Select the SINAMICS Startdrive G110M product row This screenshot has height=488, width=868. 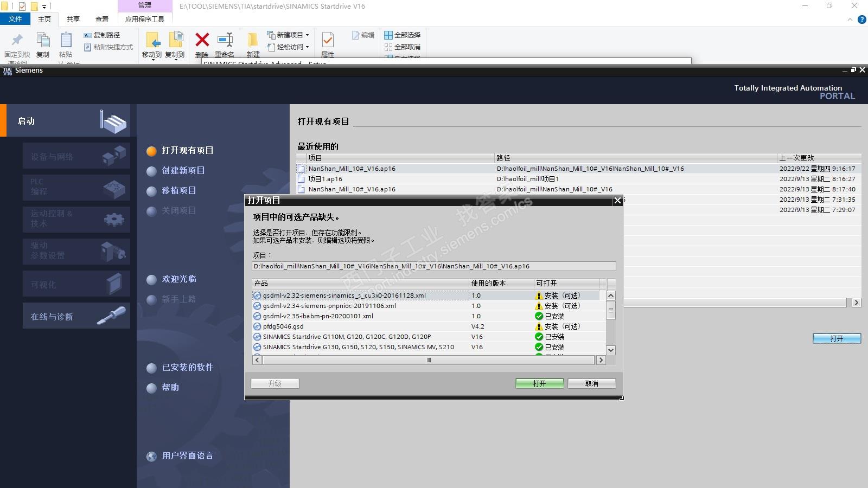tap(429, 337)
